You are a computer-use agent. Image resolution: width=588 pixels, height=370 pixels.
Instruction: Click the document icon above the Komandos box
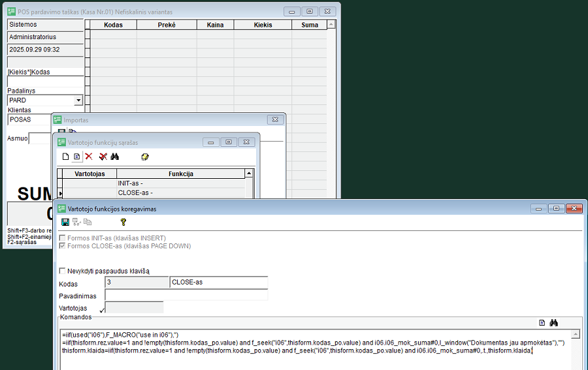(x=542, y=323)
